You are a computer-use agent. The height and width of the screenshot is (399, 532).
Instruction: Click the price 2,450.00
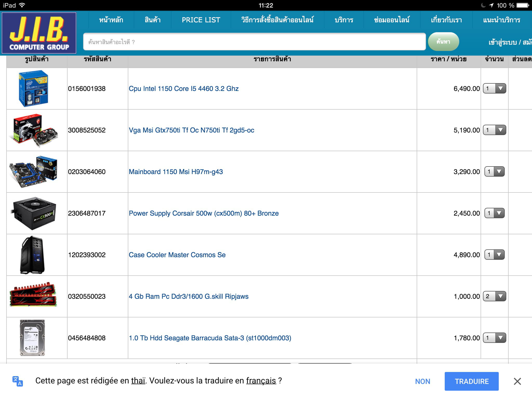467,213
